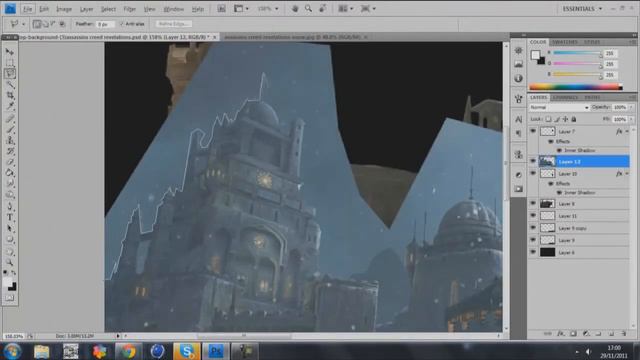Hide Layer 9 copy using its eye icon
640x360 pixels.
(533, 228)
